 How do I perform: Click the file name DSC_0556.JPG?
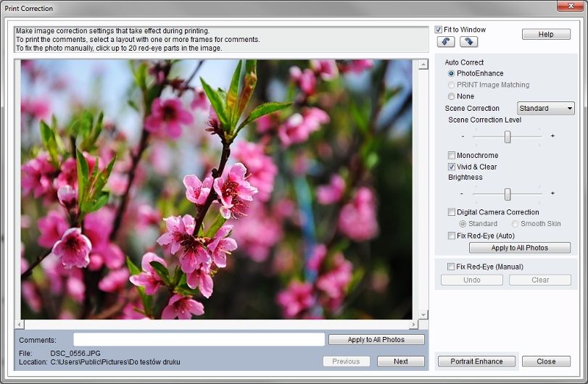75,353
